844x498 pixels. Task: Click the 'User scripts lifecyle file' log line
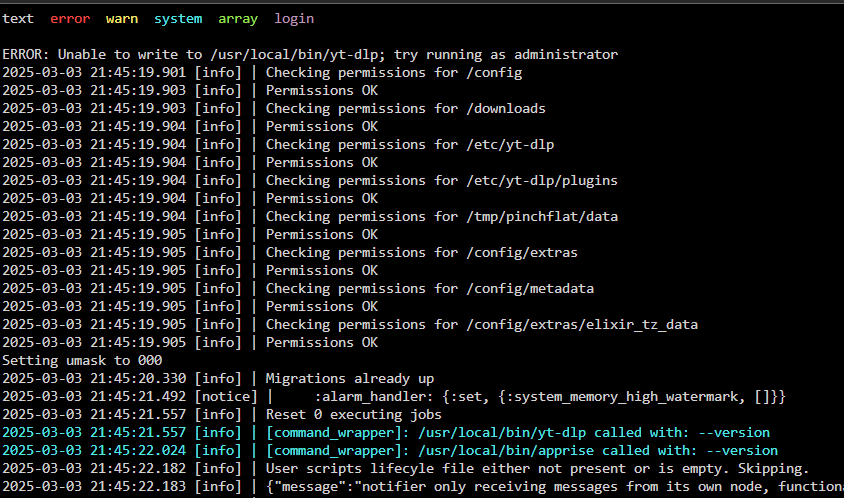[406, 469]
